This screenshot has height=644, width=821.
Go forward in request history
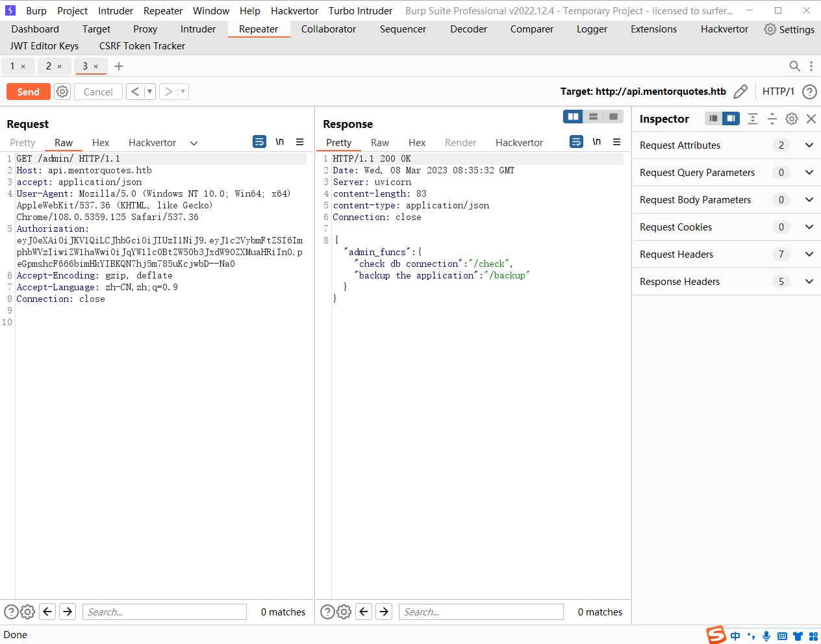[169, 92]
